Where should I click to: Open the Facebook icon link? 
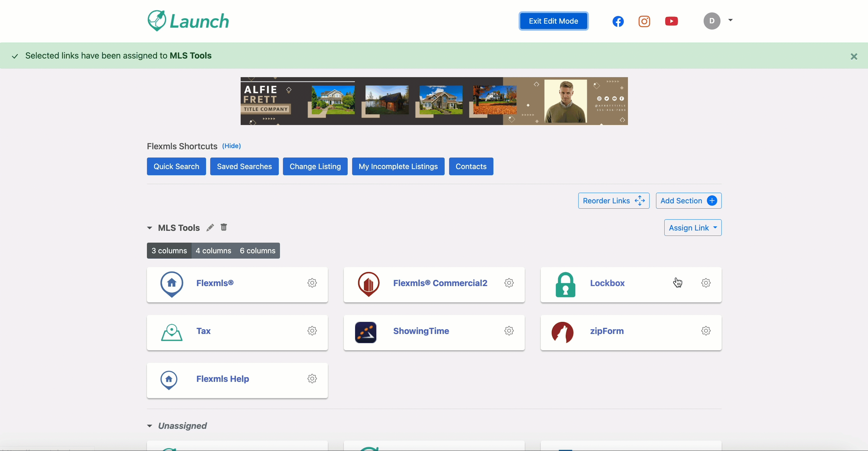618,21
